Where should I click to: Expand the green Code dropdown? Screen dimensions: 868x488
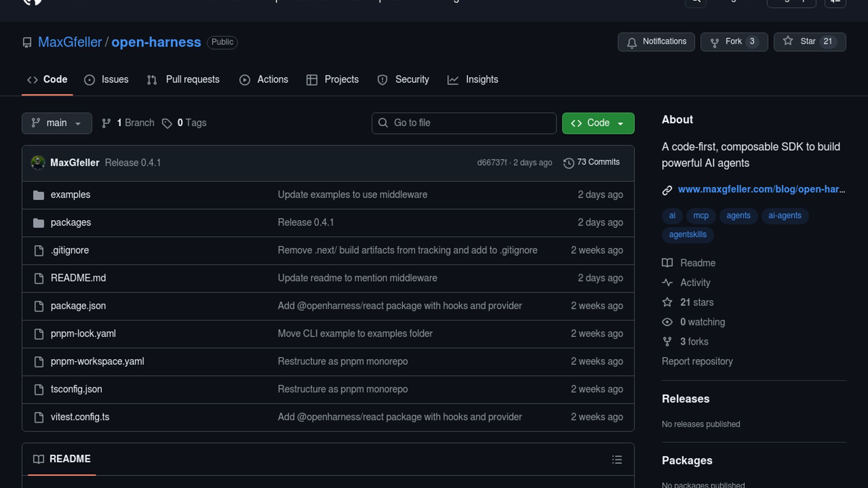[x=598, y=123]
